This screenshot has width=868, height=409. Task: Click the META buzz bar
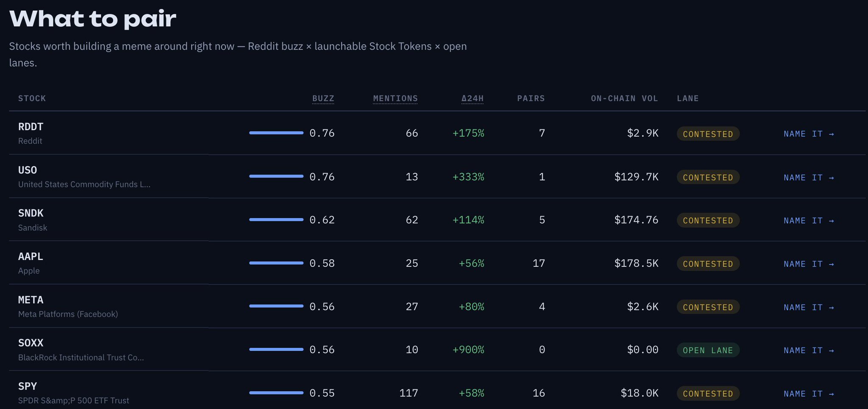coord(276,306)
